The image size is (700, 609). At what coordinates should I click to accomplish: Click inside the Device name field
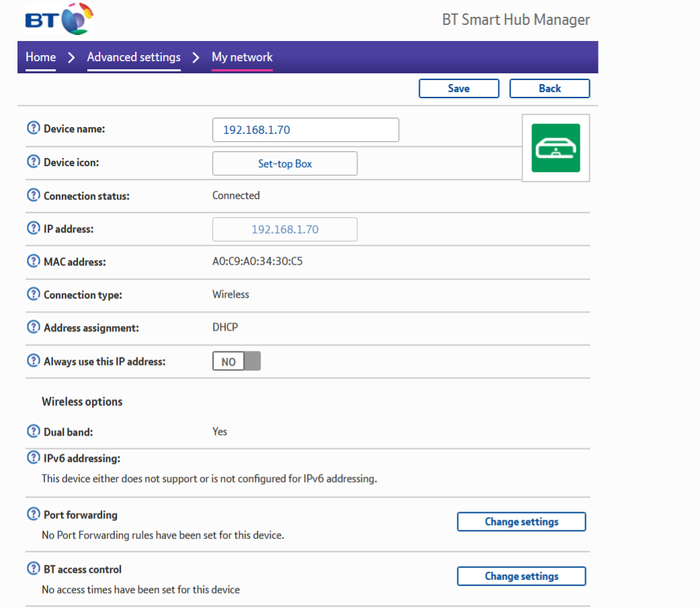click(306, 130)
